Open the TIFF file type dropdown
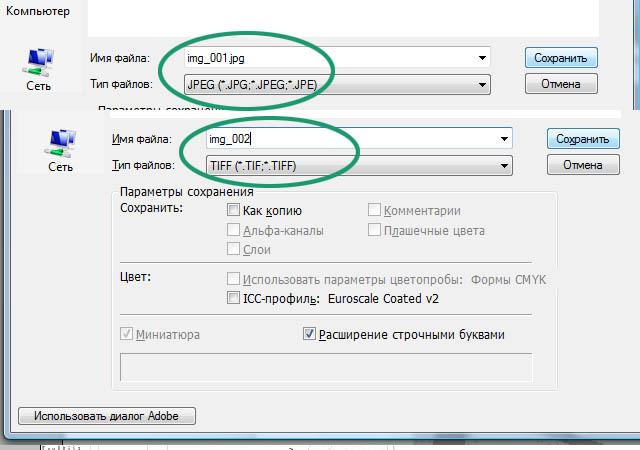The height and width of the screenshot is (450, 640). (x=359, y=164)
